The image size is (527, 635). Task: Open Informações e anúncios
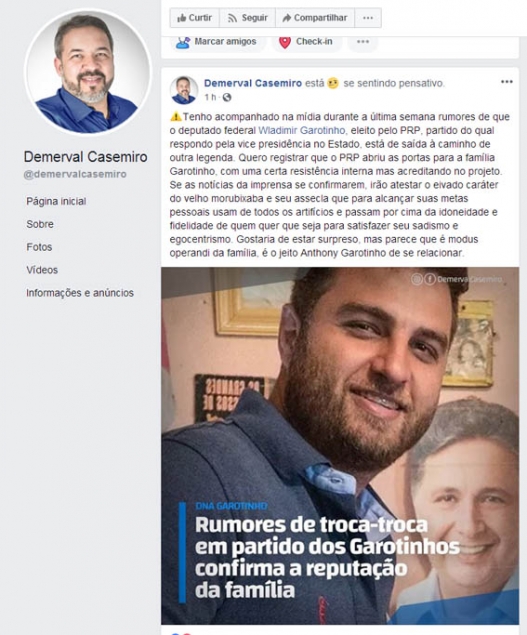pyautogui.click(x=80, y=293)
